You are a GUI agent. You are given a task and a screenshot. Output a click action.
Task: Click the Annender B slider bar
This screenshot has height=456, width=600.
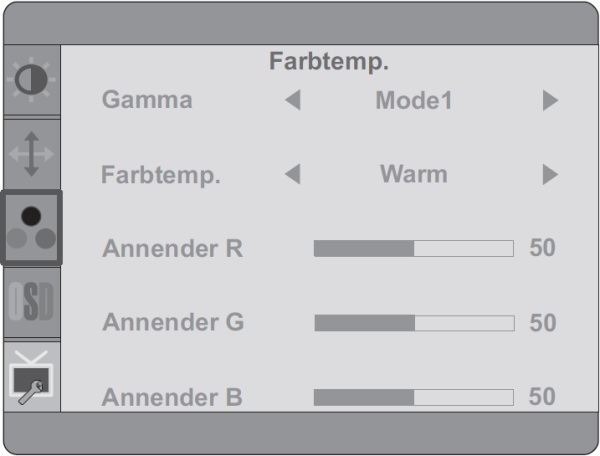tap(414, 397)
